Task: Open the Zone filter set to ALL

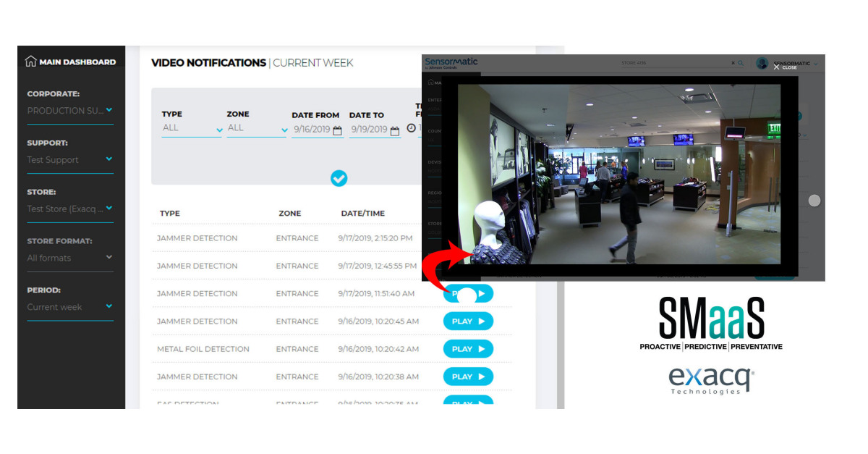Action: click(255, 127)
